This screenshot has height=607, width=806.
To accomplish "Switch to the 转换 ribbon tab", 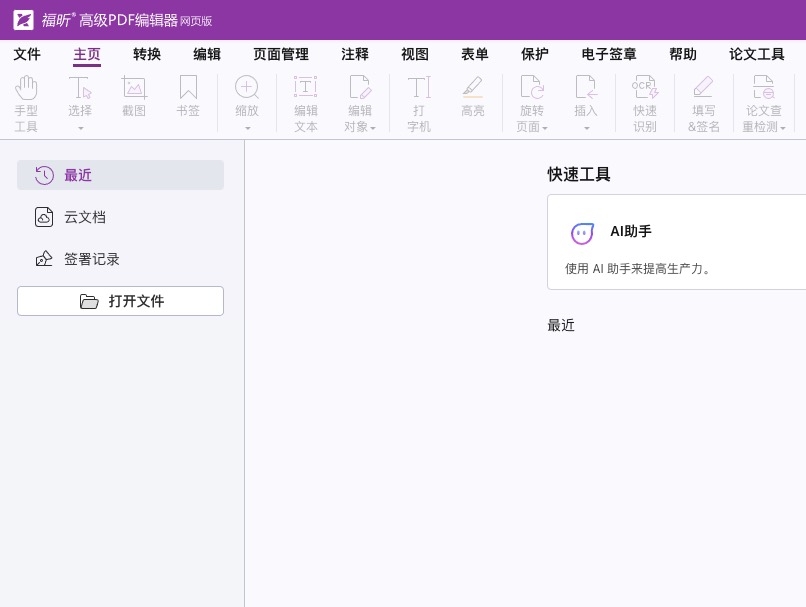I will pos(147,54).
